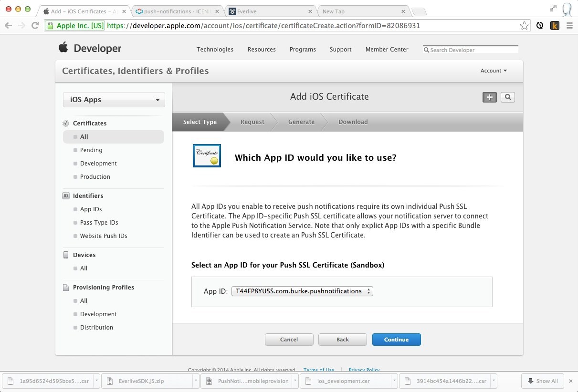
Task: Switch to the Everlive browser tab
Action: pos(271,11)
